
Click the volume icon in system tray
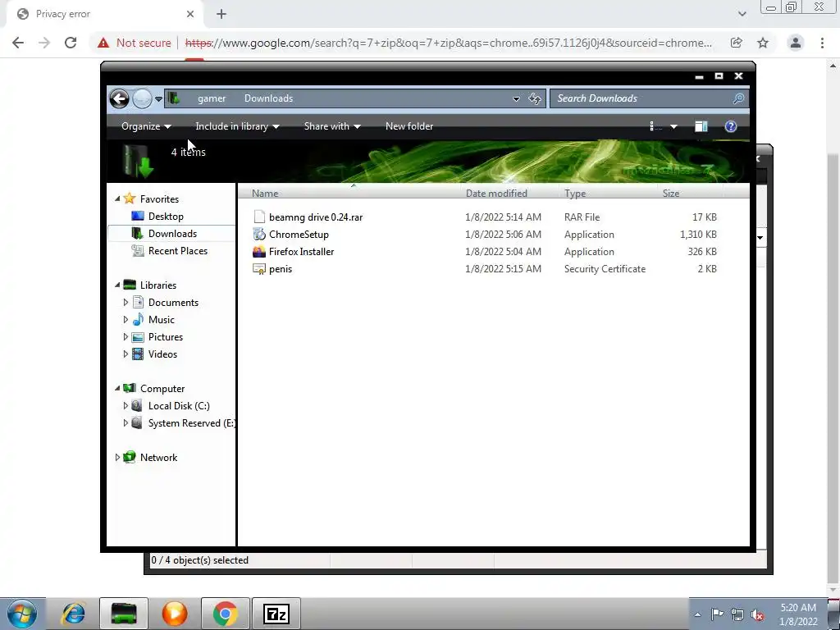coord(757,614)
